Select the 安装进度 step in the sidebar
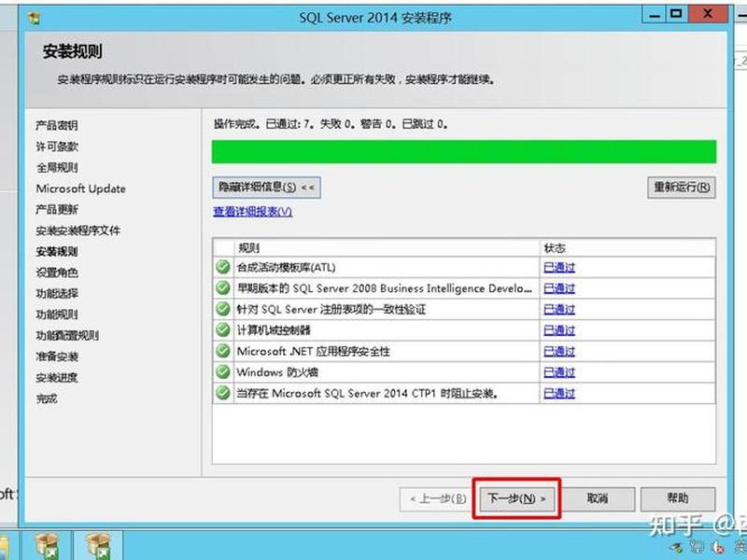 click(x=57, y=378)
